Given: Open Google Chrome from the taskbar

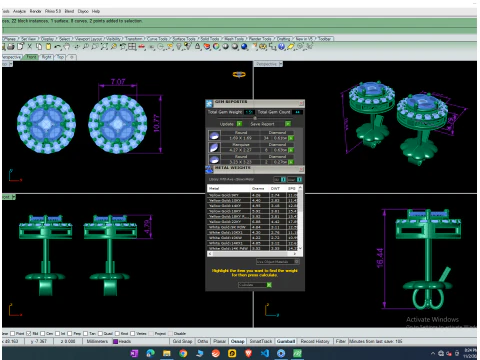Looking at the screenshot, I should [x=183, y=353].
